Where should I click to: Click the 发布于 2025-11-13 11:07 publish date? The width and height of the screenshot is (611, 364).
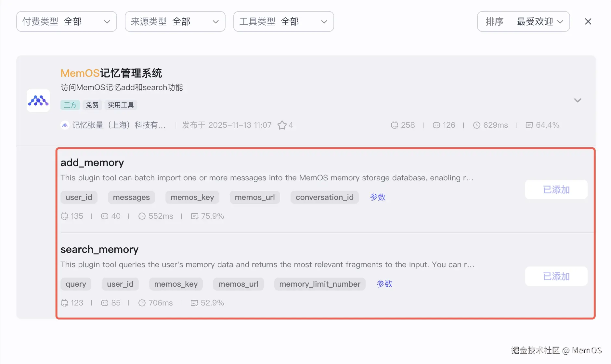coord(227,125)
